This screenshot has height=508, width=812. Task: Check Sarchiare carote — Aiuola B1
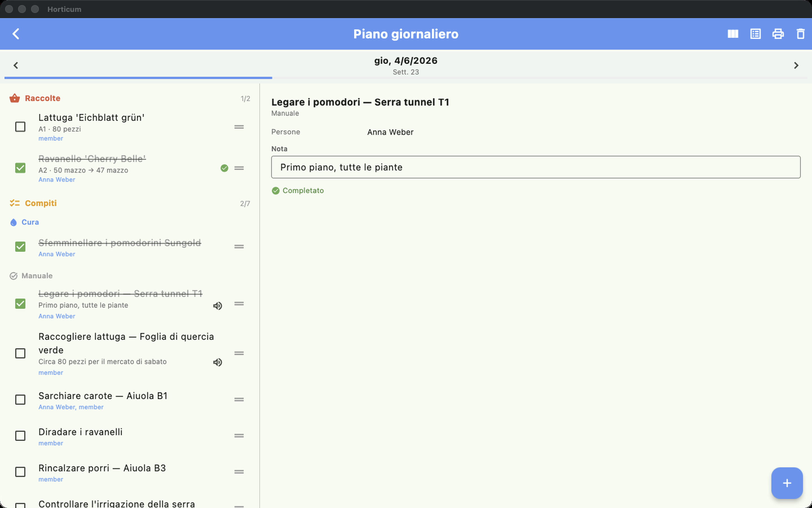20,400
